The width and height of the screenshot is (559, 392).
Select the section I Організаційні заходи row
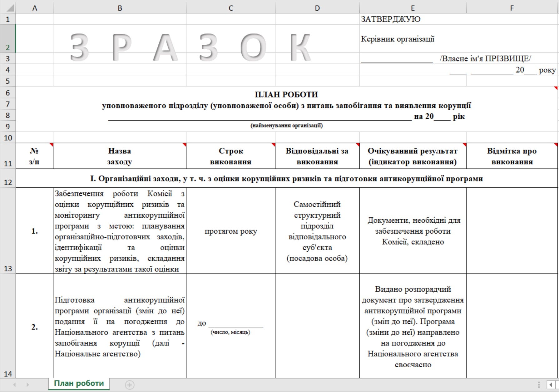pyautogui.click(x=286, y=179)
